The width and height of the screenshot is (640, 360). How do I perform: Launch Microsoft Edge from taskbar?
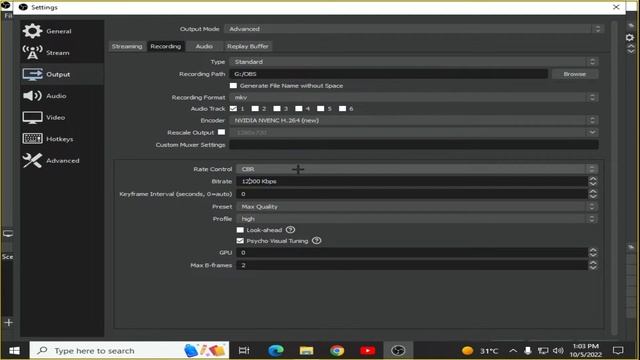point(276,351)
